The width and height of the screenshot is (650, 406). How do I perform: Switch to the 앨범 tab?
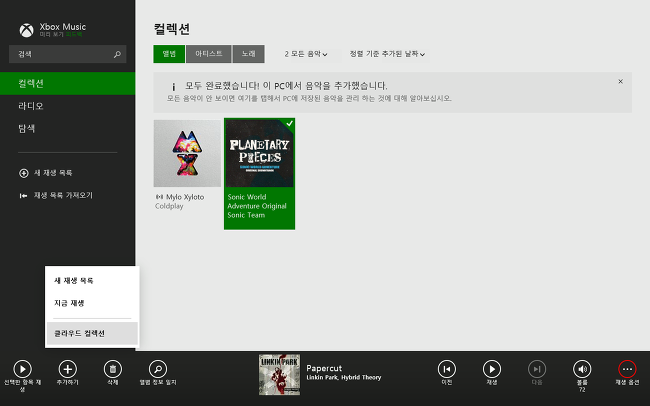click(169, 54)
